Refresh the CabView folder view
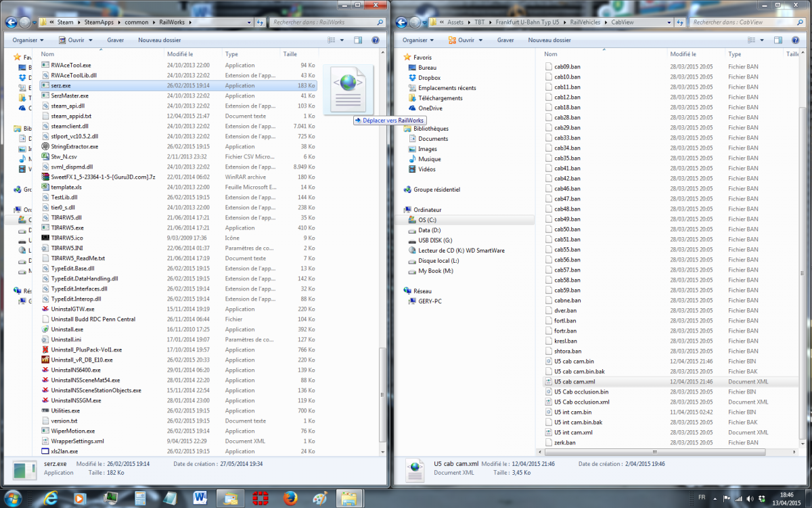 [x=681, y=22]
